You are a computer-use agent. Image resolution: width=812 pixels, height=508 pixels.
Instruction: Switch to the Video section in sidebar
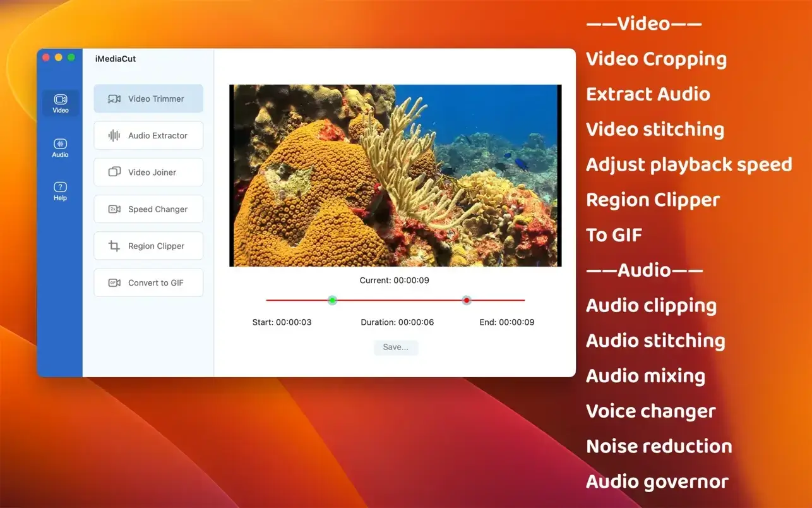tap(61, 103)
